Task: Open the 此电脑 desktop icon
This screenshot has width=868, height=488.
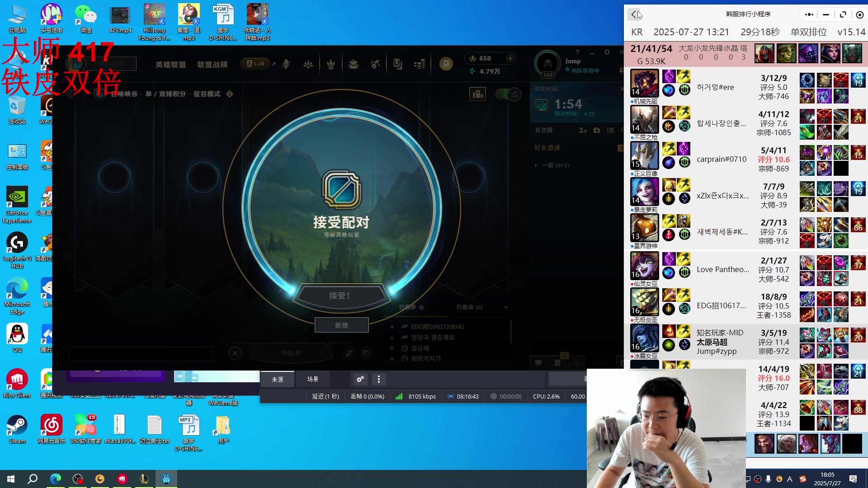Action: pos(17,19)
